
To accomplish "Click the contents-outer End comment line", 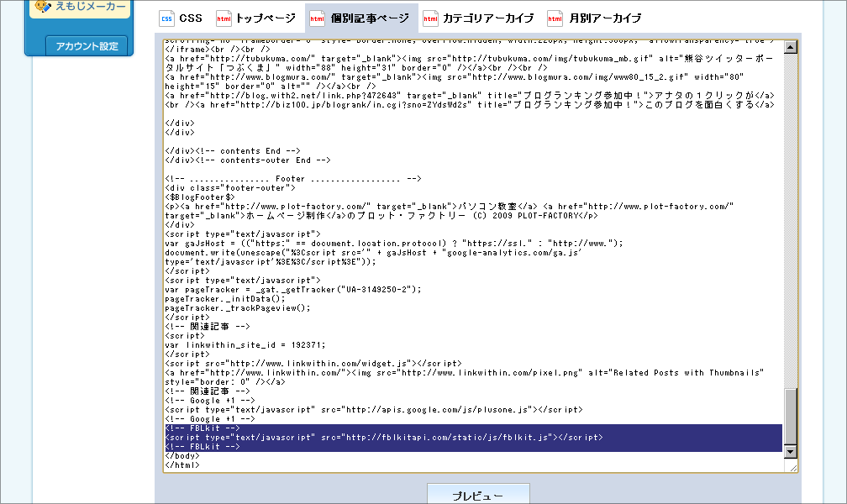I will (247, 160).
